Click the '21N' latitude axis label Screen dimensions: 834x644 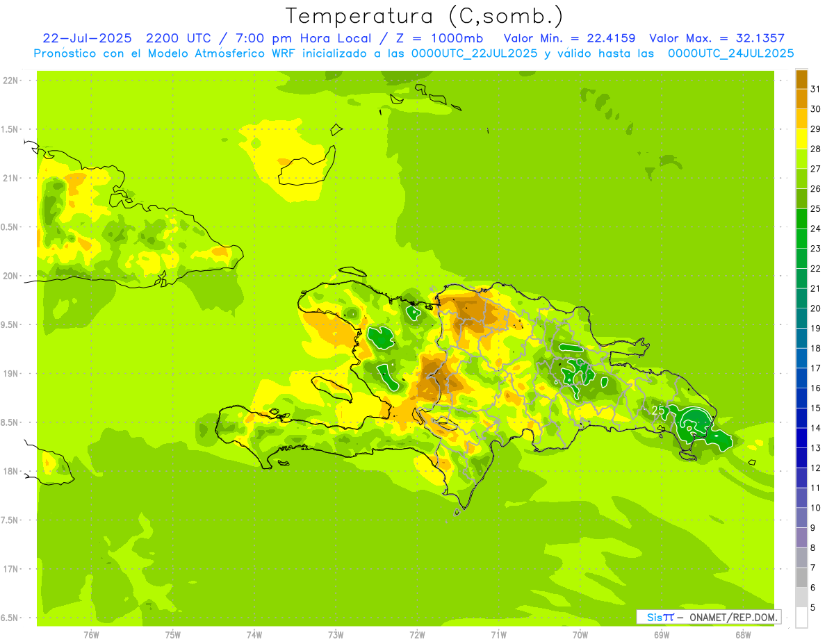point(10,179)
